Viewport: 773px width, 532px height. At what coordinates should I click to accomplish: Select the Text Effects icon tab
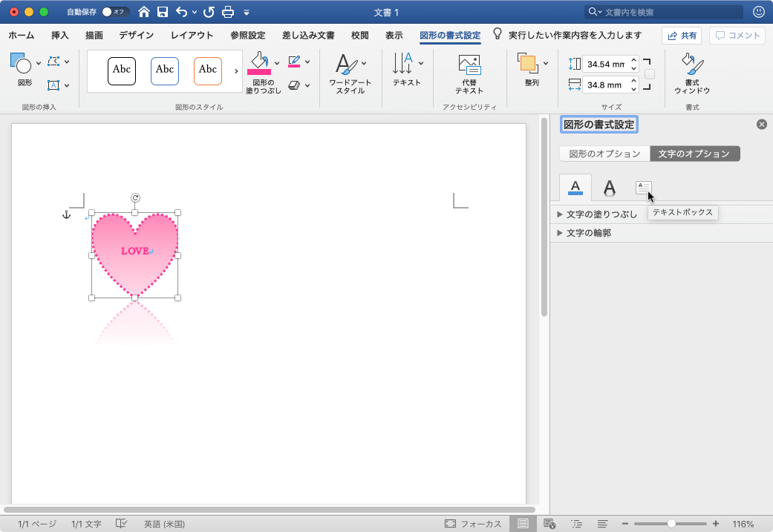point(609,188)
